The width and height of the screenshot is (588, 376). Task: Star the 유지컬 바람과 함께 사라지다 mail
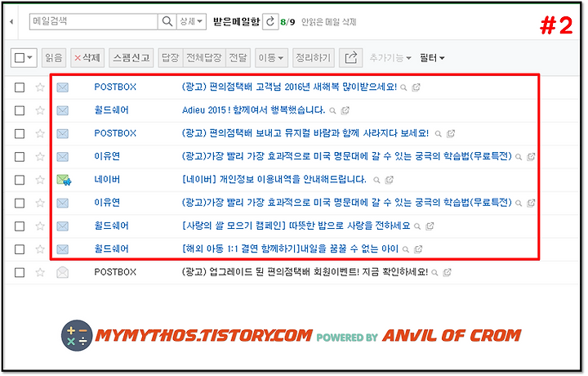pyautogui.click(x=40, y=133)
